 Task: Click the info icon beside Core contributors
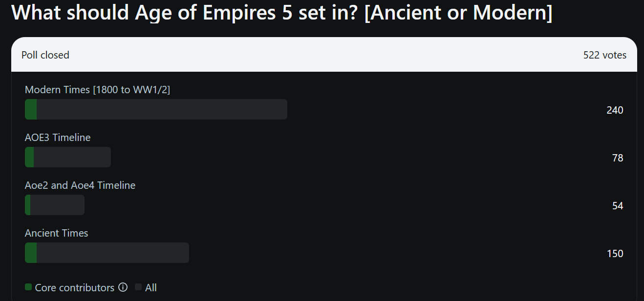pyautogui.click(x=123, y=287)
